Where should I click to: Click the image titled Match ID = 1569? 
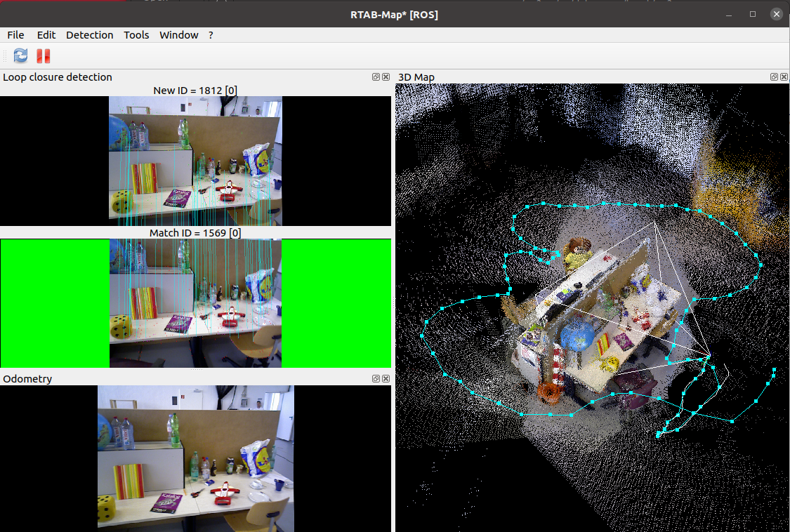click(x=195, y=302)
